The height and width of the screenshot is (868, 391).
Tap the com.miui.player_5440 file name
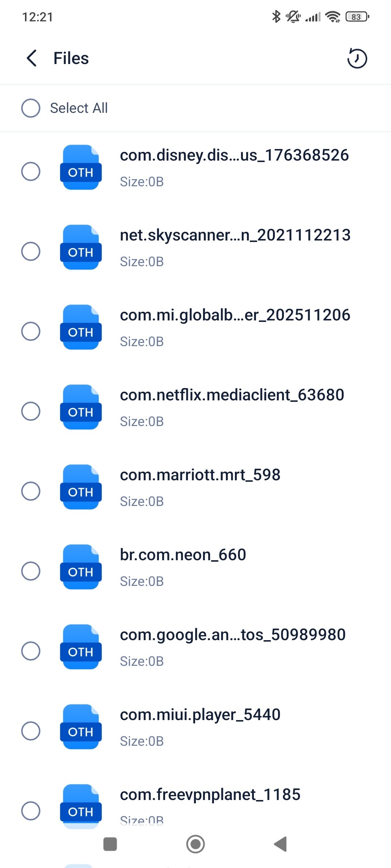click(x=200, y=715)
